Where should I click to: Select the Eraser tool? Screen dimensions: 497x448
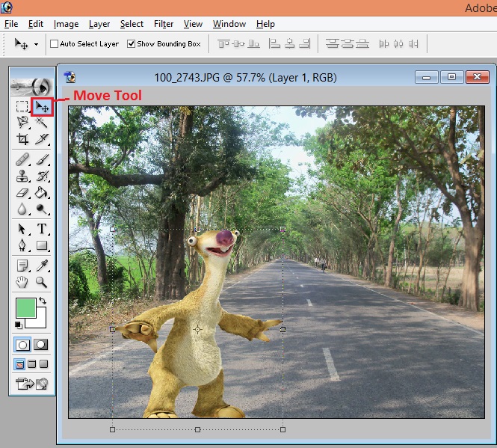click(22, 192)
